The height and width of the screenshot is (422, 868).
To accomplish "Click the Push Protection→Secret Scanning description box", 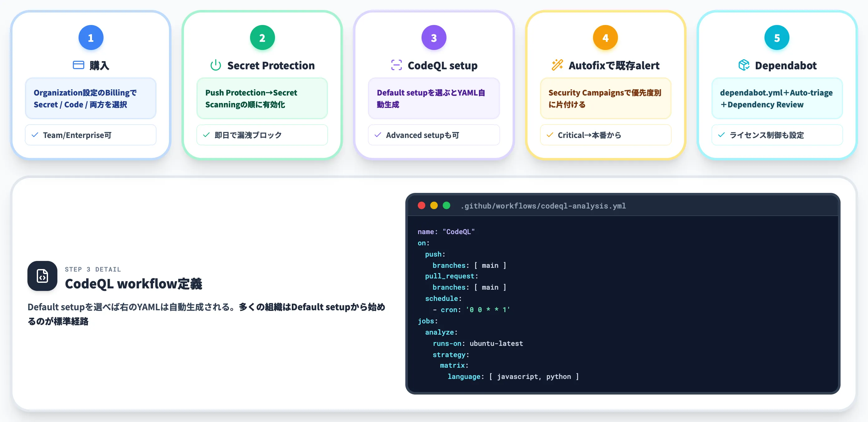I will 262,99.
